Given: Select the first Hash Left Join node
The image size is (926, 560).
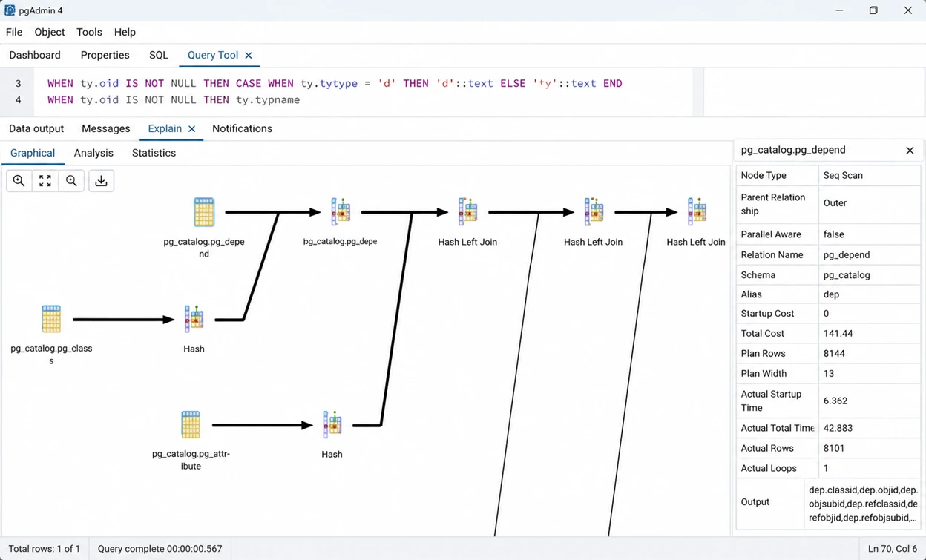Looking at the screenshot, I should 467,212.
